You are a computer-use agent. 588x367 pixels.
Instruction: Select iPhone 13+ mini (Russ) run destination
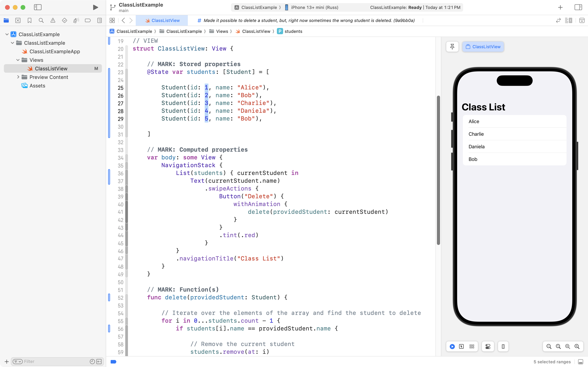314,7
